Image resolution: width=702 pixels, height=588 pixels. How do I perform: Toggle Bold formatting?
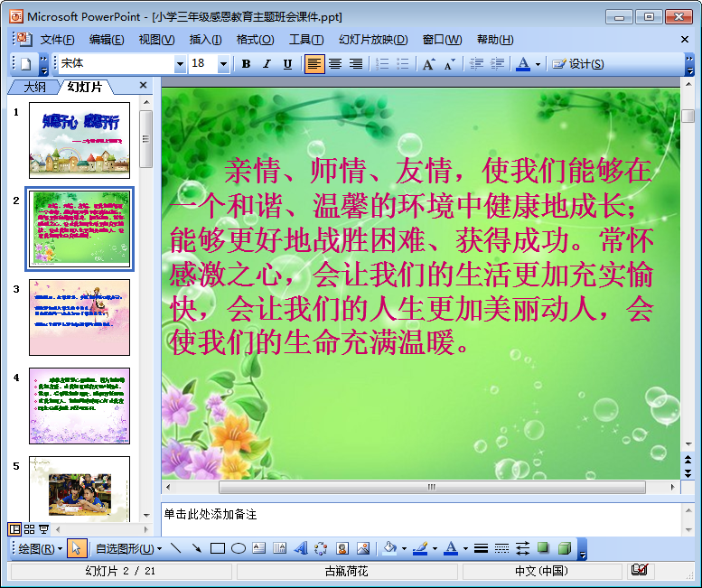(x=246, y=64)
